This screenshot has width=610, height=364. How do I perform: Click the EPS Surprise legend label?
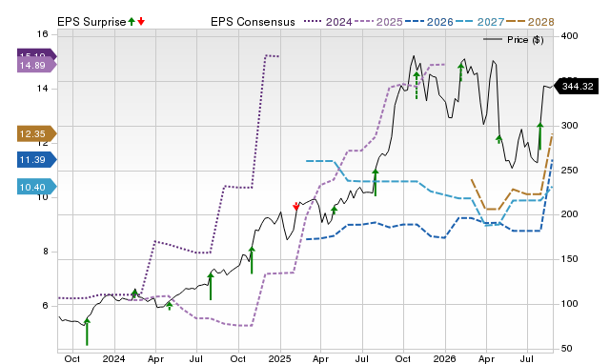91,22
